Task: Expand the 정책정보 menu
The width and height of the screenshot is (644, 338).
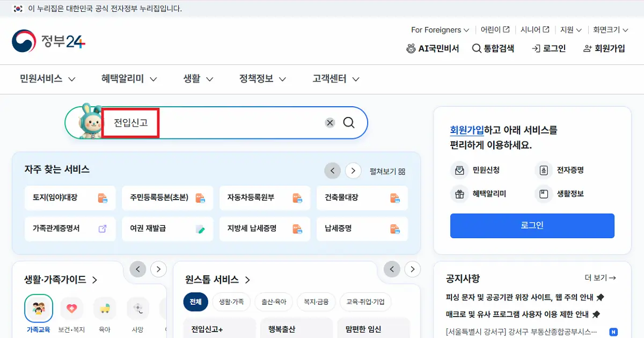Action: pyautogui.click(x=263, y=79)
